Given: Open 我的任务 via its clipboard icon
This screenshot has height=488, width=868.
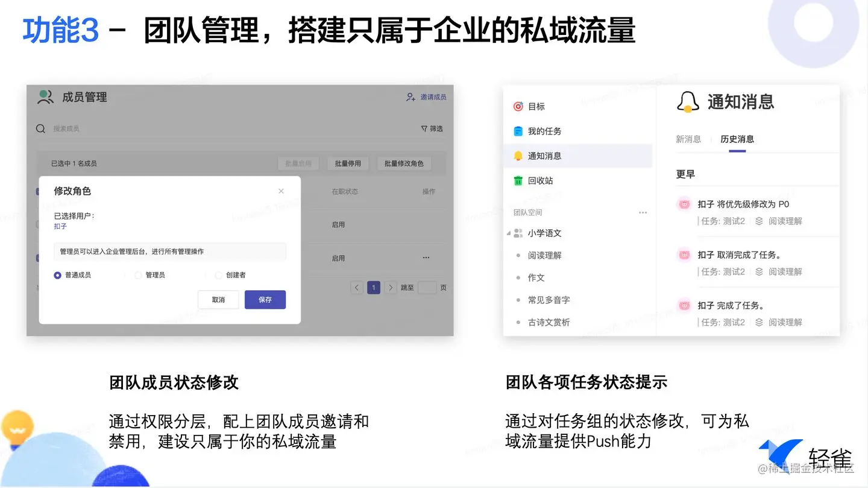Looking at the screenshot, I should [x=519, y=131].
